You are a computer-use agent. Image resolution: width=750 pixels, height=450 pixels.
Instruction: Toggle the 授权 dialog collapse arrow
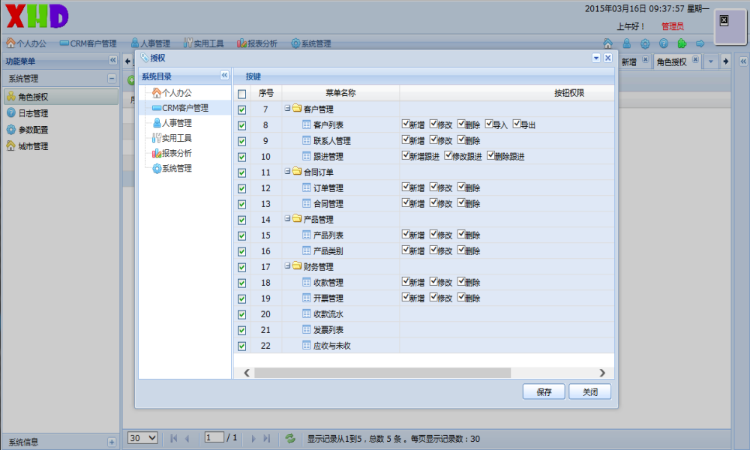[596, 58]
